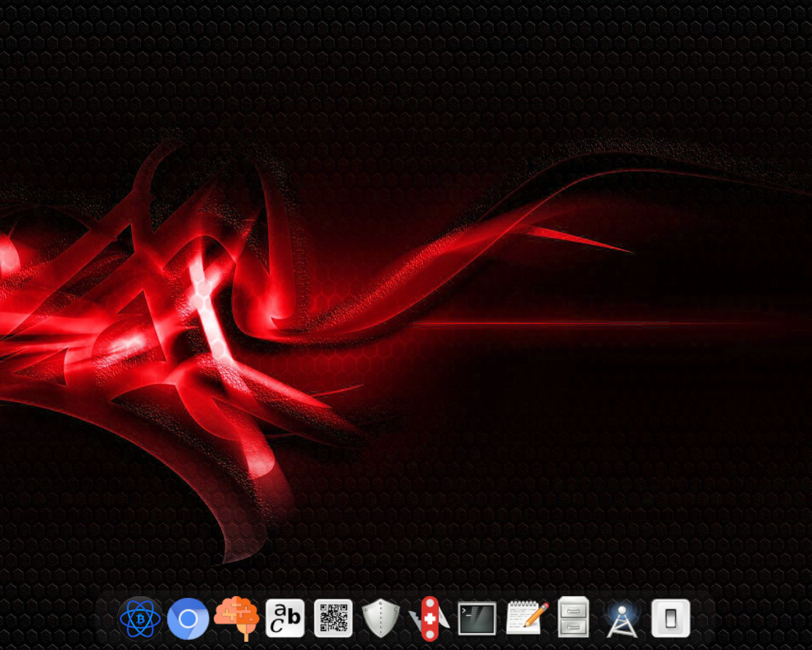Click the empty dock space left of Electrum

tap(108, 619)
